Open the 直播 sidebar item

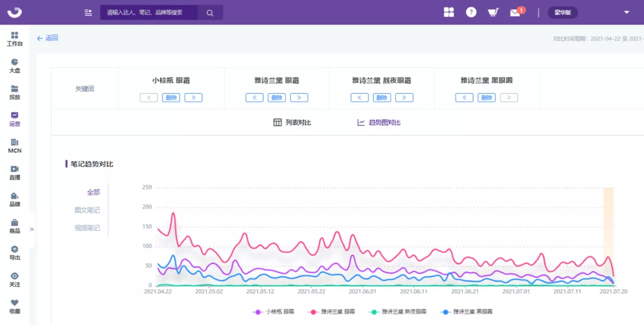click(14, 173)
